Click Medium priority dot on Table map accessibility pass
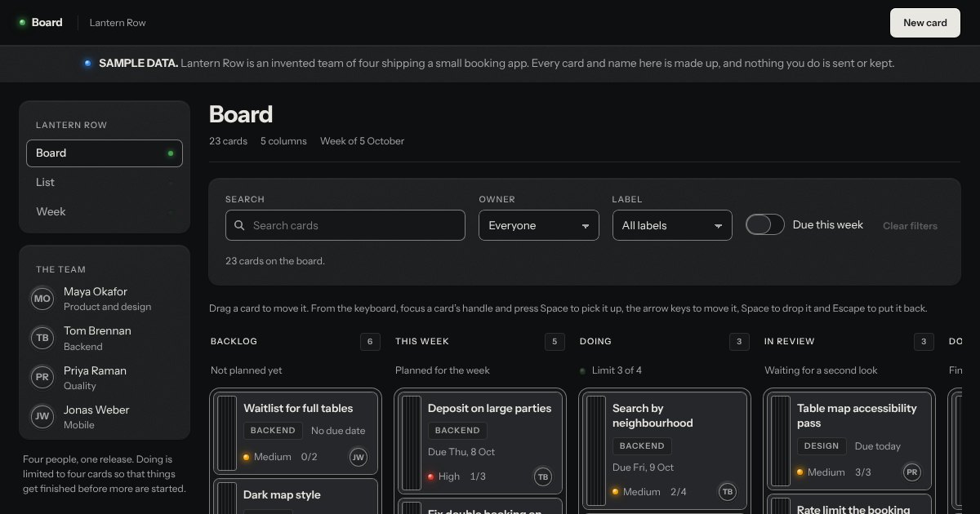The image size is (980, 514). pyautogui.click(x=800, y=472)
